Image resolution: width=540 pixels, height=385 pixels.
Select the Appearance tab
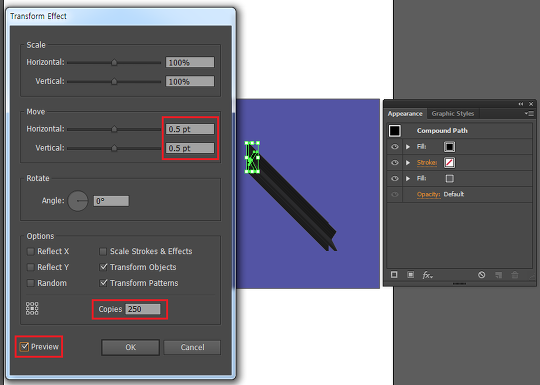(405, 114)
